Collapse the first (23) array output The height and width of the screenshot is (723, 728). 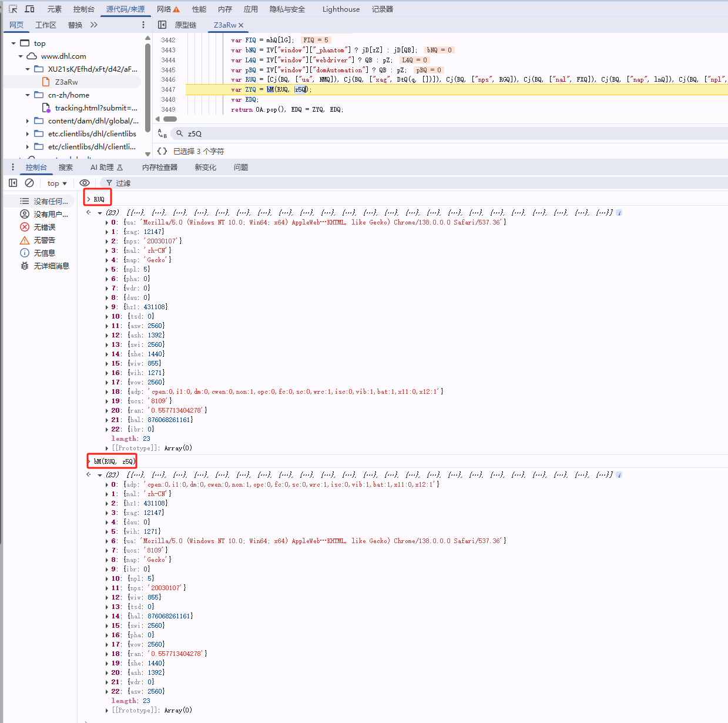point(100,213)
